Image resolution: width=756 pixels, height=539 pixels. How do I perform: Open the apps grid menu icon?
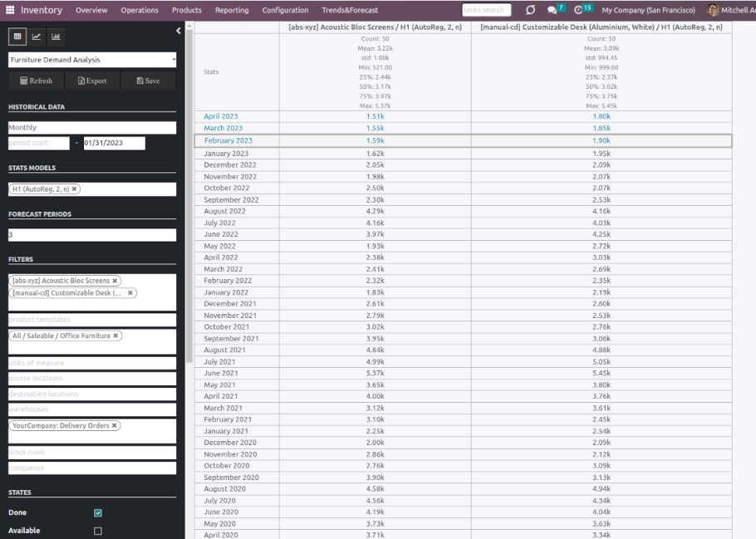coord(9,10)
